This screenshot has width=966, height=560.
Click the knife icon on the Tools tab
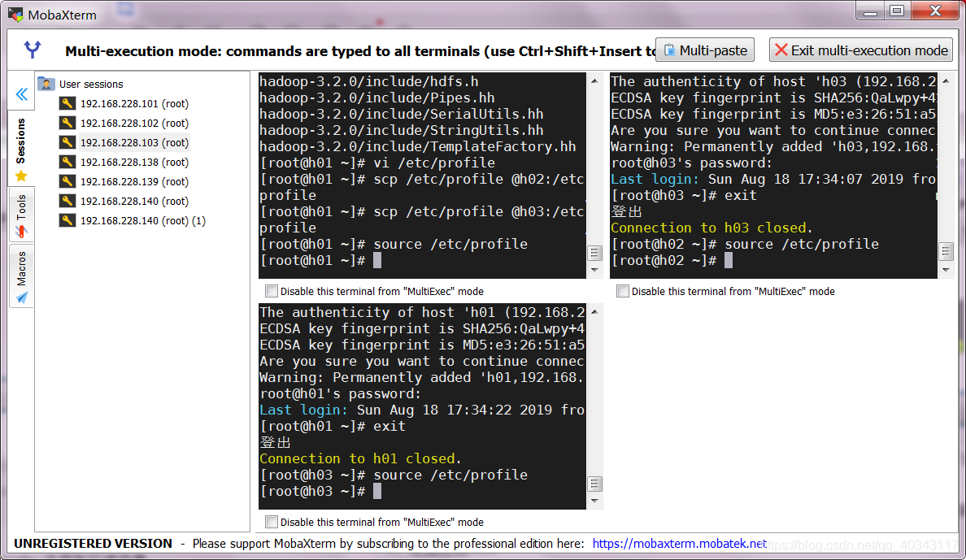click(x=22, y=232)
